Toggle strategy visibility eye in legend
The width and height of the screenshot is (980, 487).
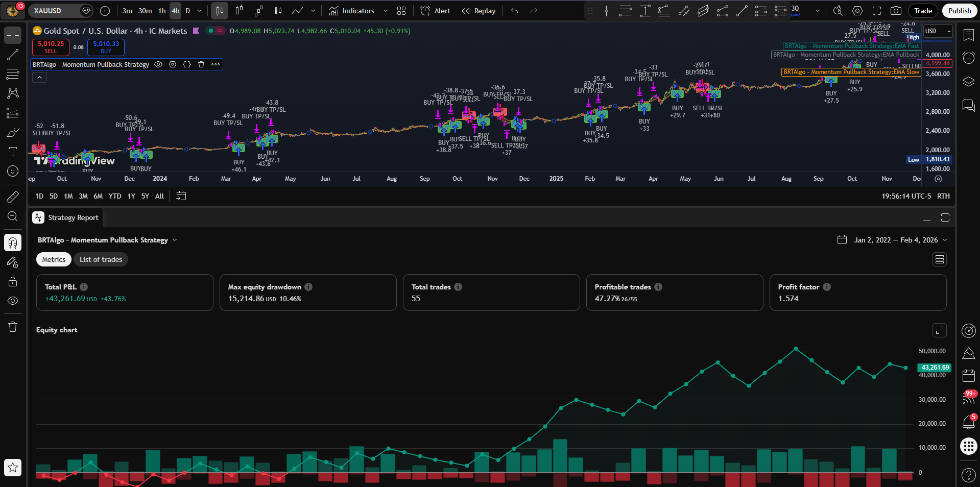[x=158, y=64]
